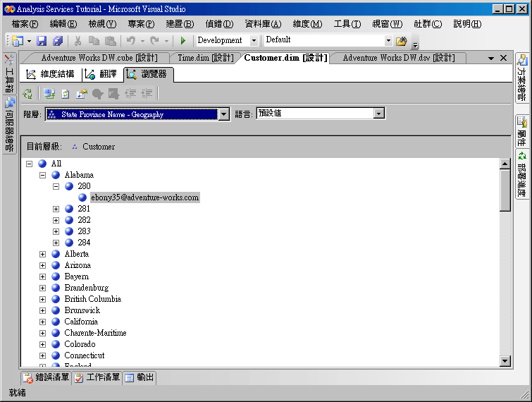Click the New Project toolbar icon
The width and height of the screenshot is (532, 402).
(x=18, y=41)
